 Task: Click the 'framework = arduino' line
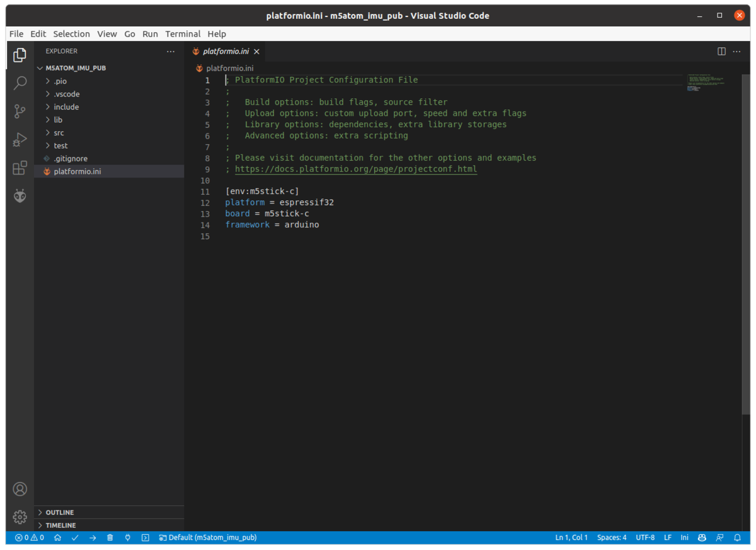point(272,225)
